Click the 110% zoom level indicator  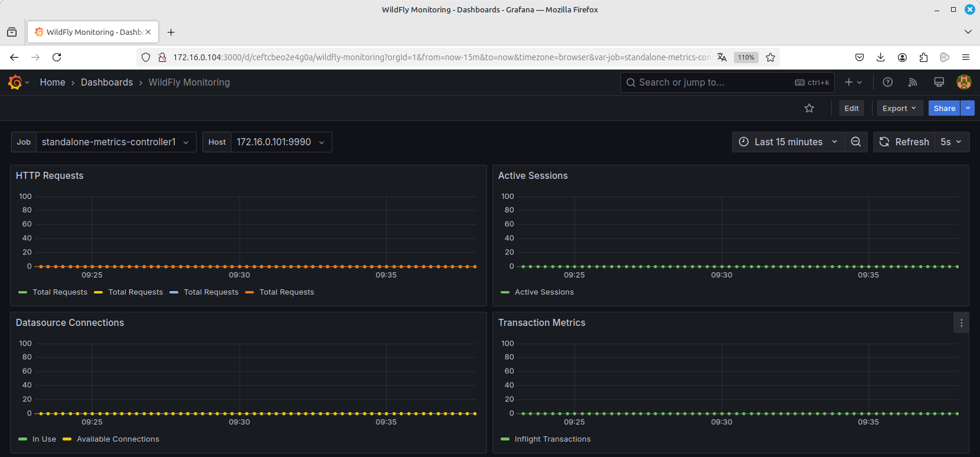tap(746, 57)
